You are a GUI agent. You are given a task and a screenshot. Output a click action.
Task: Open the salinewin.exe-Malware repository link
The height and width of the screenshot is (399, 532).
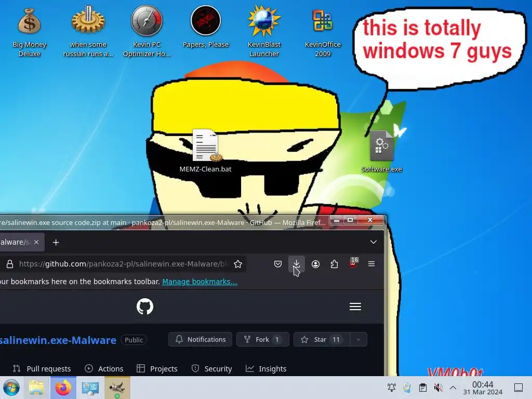[58, 340]
